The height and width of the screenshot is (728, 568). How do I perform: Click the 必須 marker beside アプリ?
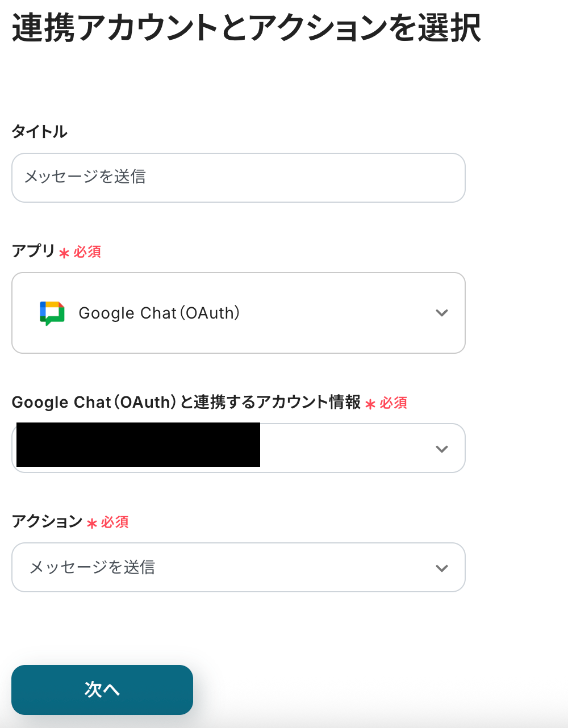pyautogui.click(x=87, y=252)
